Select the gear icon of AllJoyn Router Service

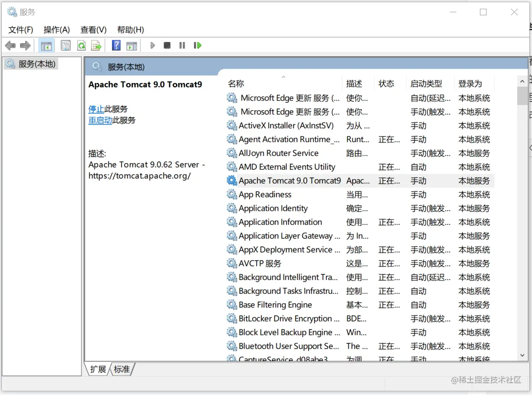232,153
